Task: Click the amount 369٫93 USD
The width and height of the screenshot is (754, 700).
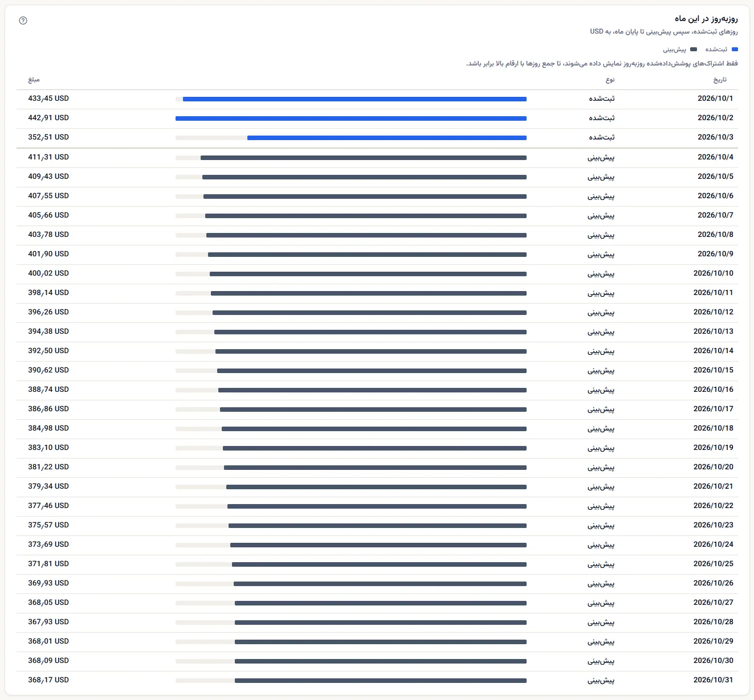Action: point(48,583)
